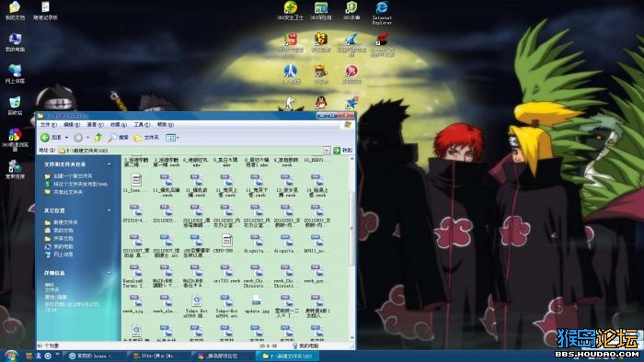Collapse File and Folder Tasks panel
This screenshot has height=362, width=644.
pos(109,164)
